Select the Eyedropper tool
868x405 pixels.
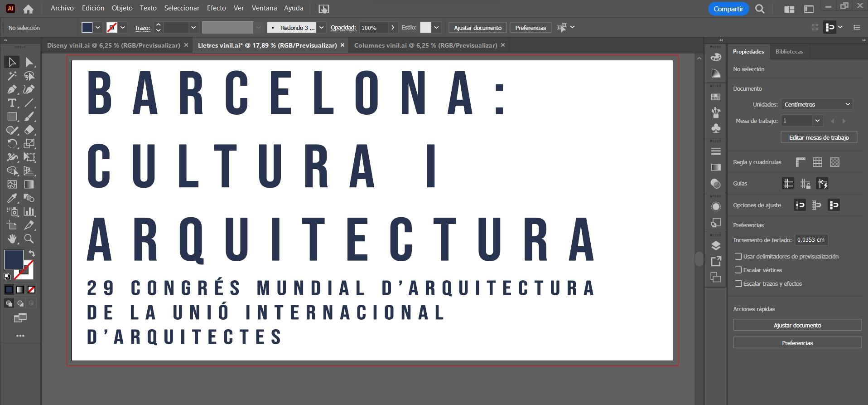tap(12, 198)
